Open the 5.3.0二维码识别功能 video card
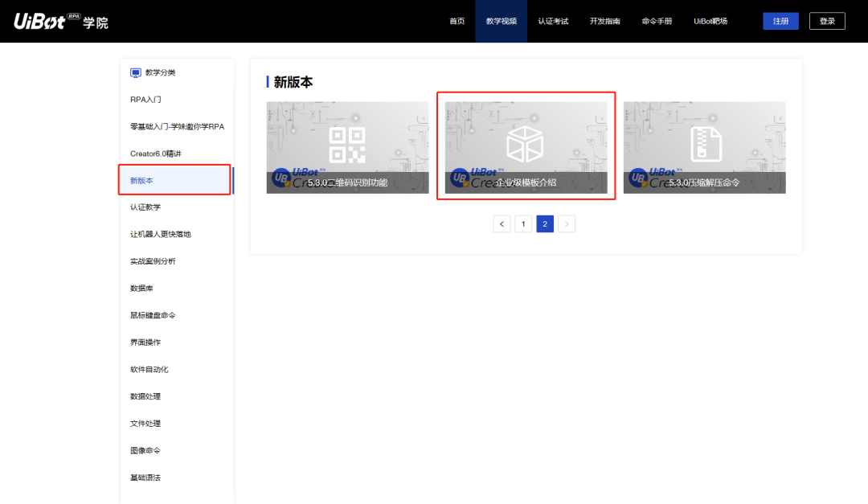The width and height of the screenshot is (868, 504). coord(348,147)
